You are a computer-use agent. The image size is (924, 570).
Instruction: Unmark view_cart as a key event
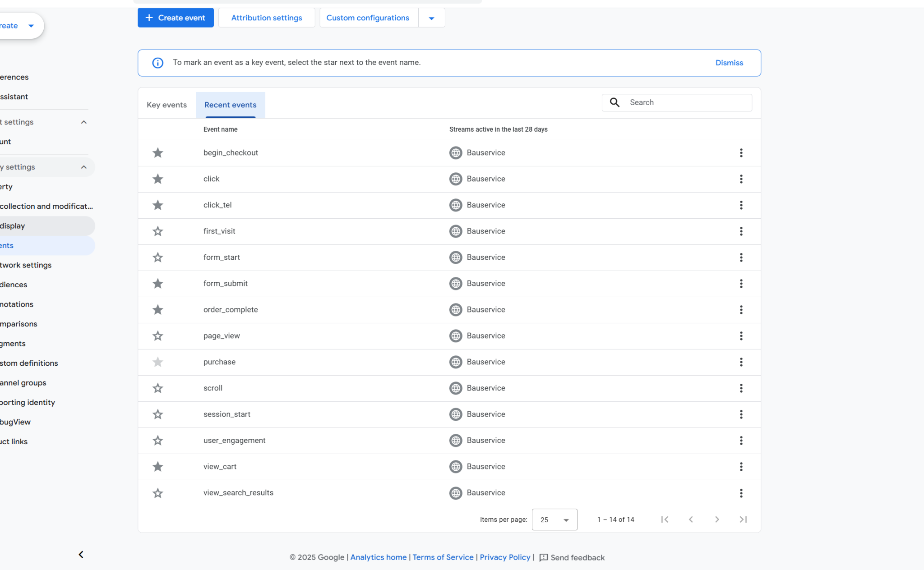[x=157, y=467]
